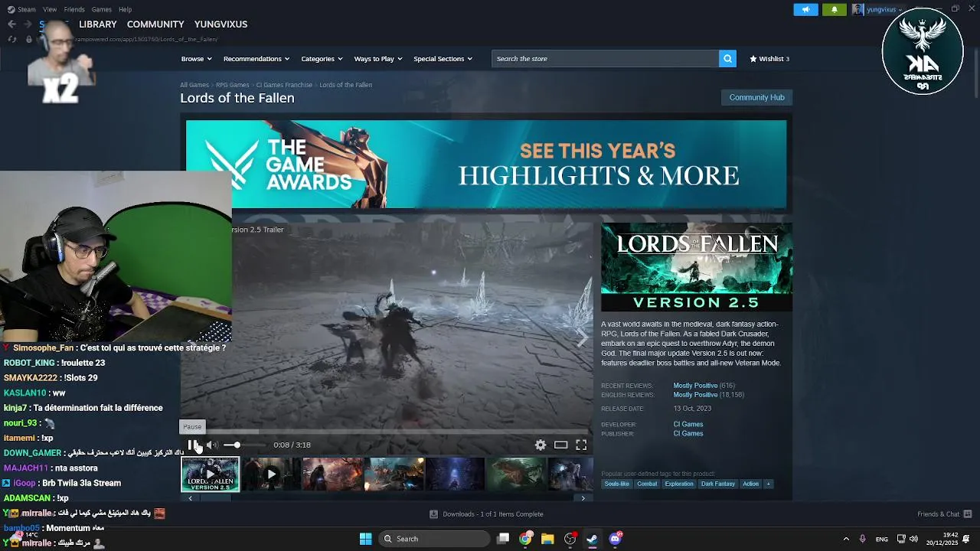Switch to the COMMUNITY tab

coord(155,24)
